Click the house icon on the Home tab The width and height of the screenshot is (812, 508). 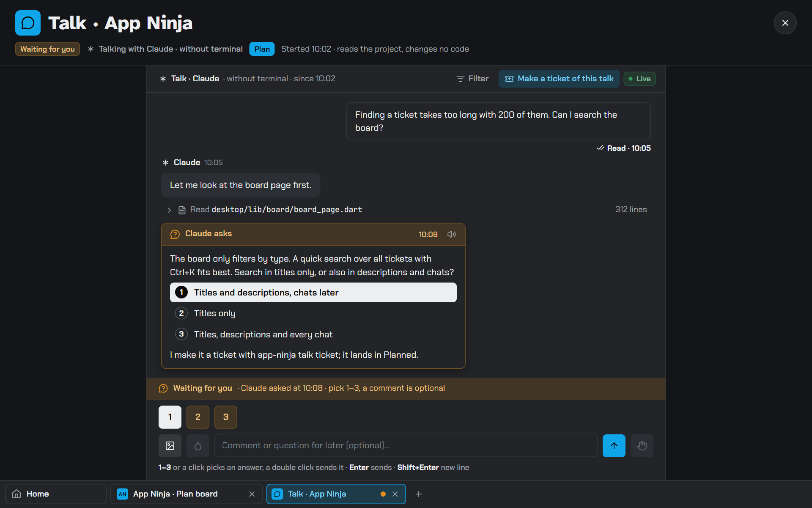16,494
